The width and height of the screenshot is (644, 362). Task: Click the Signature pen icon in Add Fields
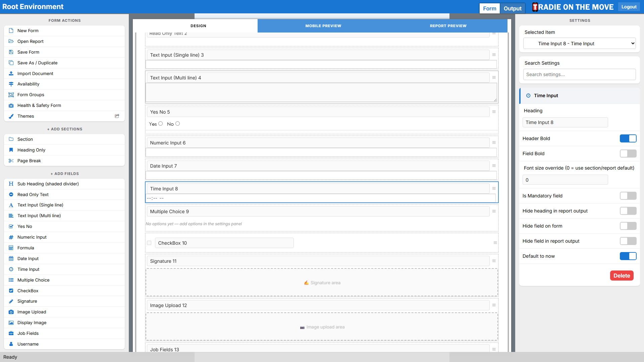click(x=11, y=301)
